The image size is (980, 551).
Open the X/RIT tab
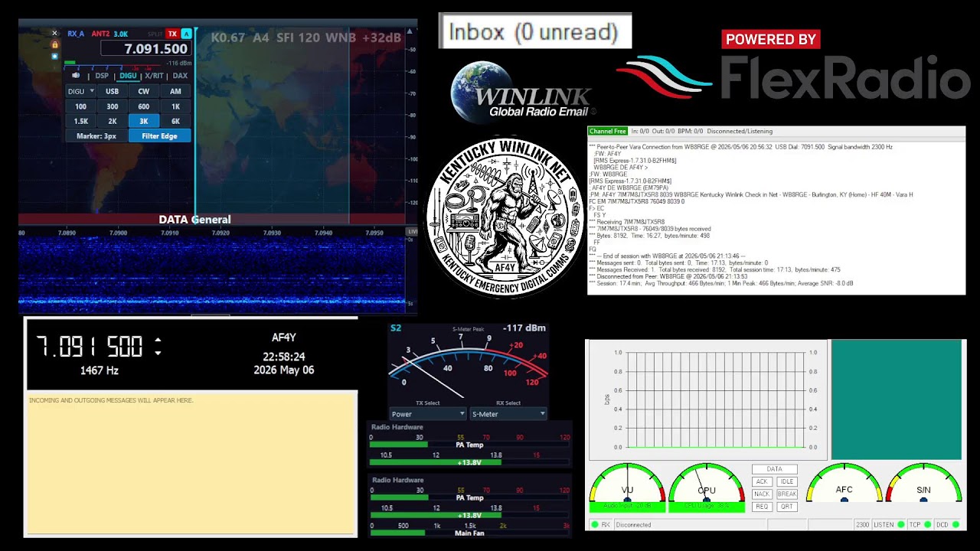[x=154, y=76]
